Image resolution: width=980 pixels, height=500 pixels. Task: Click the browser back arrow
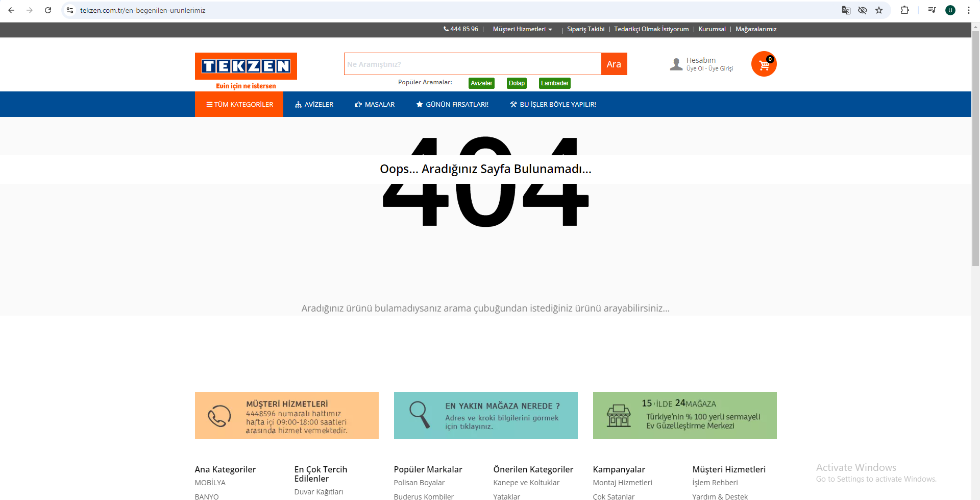11,10
